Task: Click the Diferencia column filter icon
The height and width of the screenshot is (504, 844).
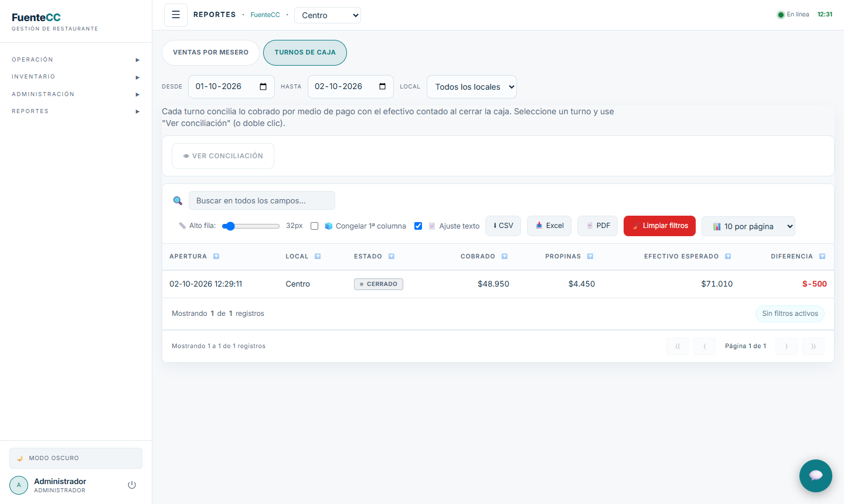Action: 822,257
